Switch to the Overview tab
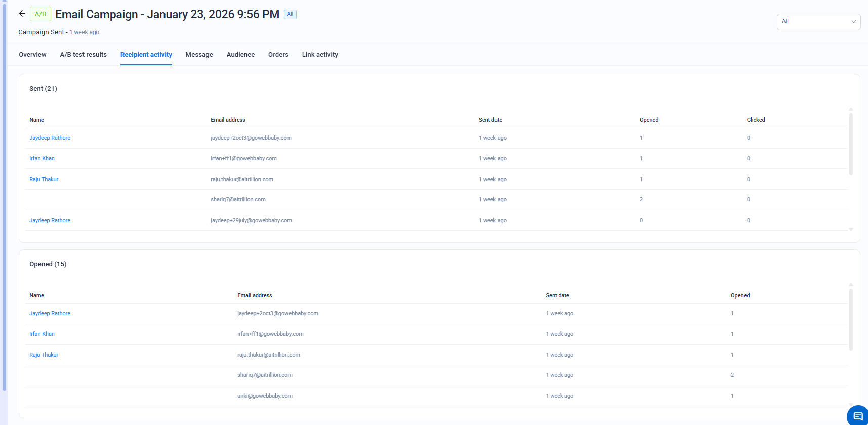The height and width of the screenshot is (425, 868). tap(32, 55)
